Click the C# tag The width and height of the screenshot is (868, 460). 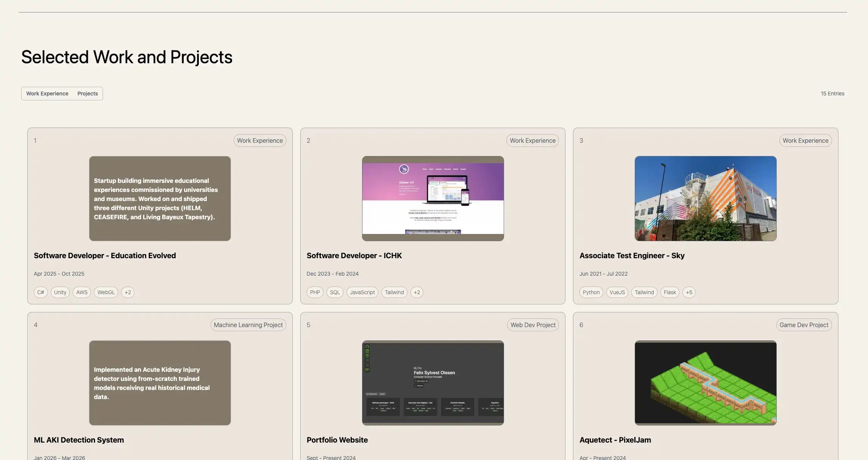[x=41, y=292]
